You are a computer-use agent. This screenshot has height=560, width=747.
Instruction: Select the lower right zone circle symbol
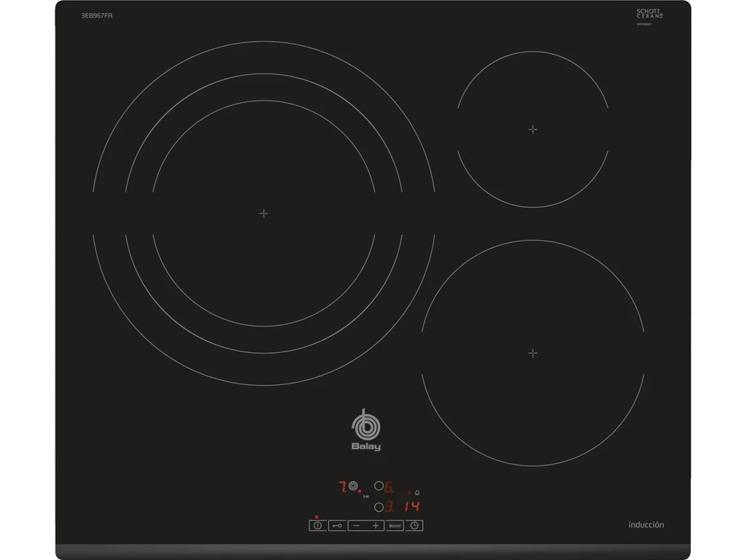click(x=378, y=507)
